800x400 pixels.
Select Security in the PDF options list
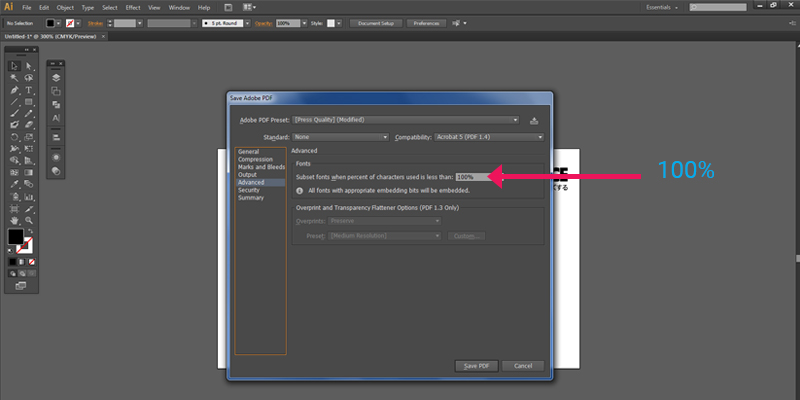[248, 190]
